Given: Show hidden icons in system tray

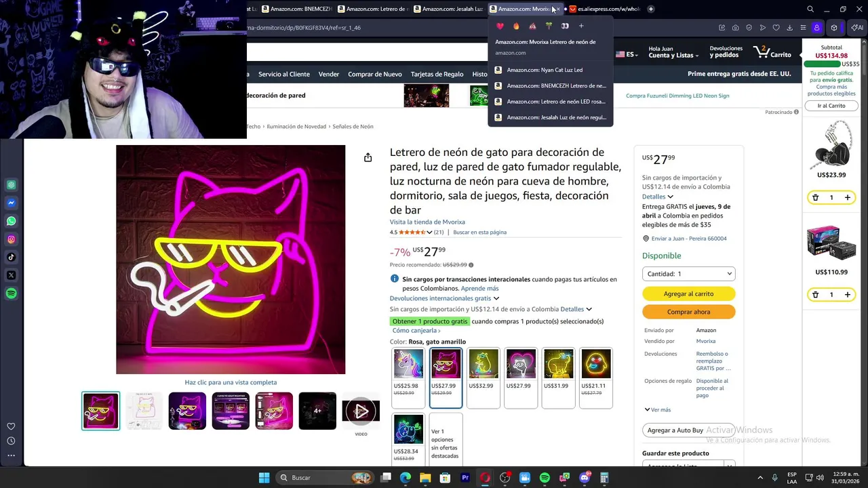Looking at the screenshot, I should (760, 478).
